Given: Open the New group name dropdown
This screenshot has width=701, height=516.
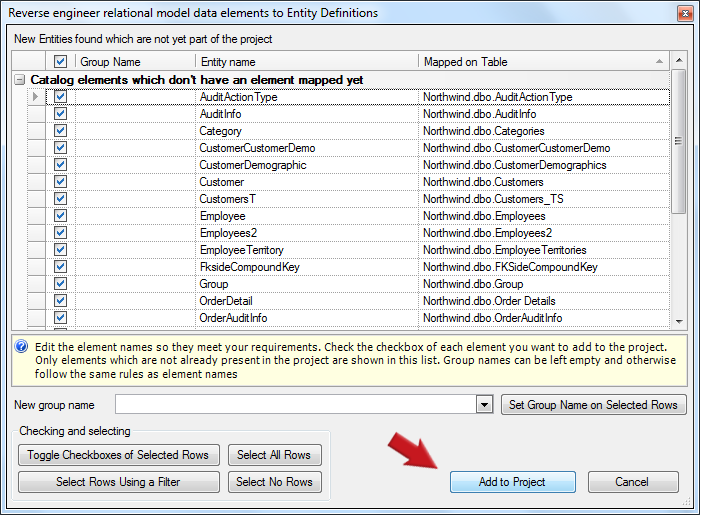Looking at the screenshot, I should coord(484,405).
